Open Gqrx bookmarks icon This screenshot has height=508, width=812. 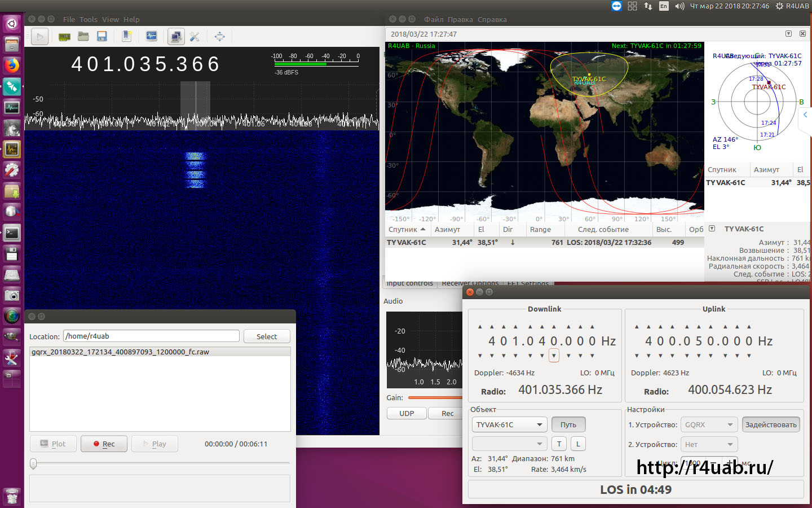127,37
